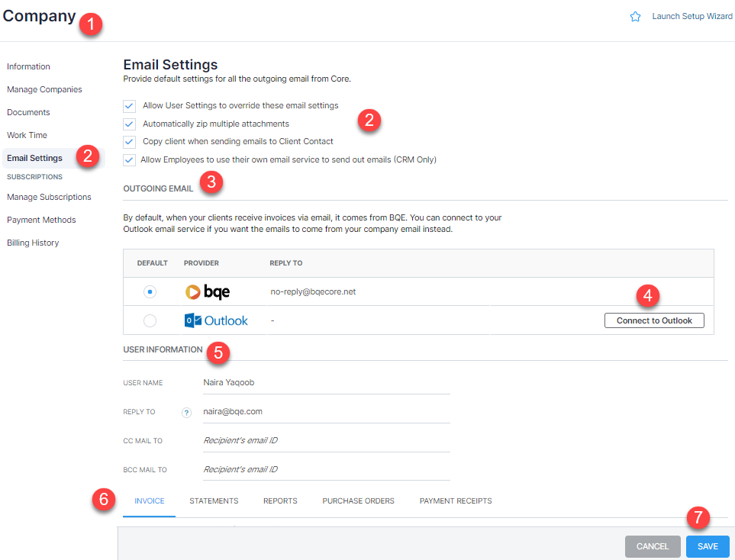Open Billing History page
Screen dimensions: 735x560
(33, 243)
